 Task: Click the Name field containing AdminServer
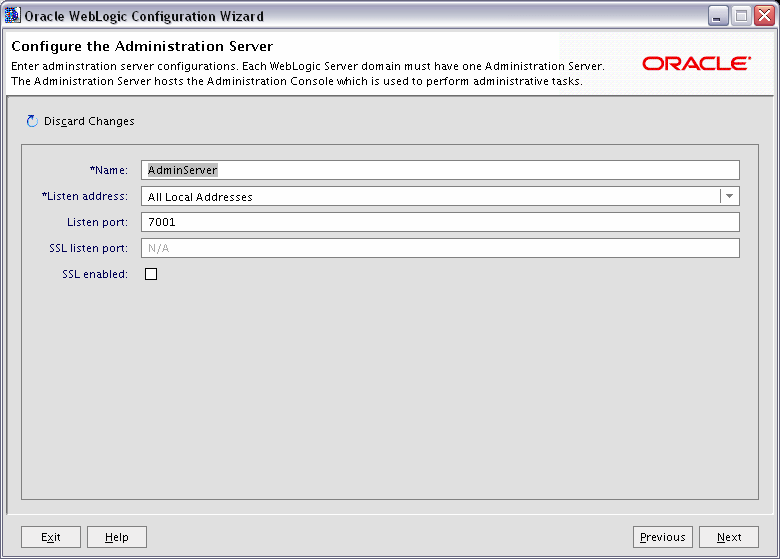tap(440, 170)
